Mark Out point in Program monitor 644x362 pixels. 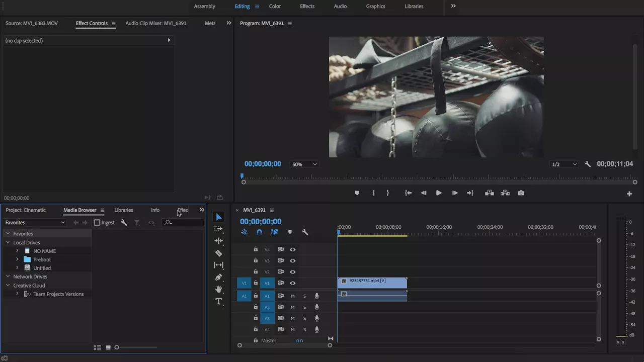point(387,193)
